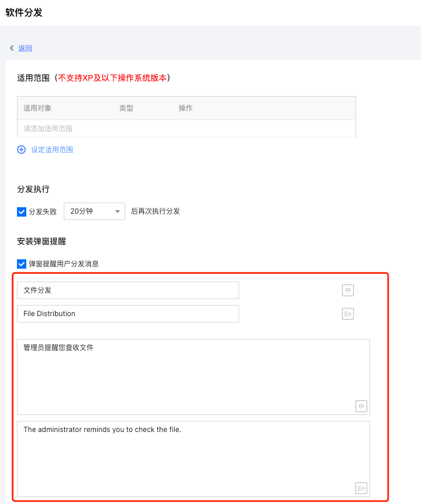This screenshot has height=504, width=421.
Task: Click the En icon in the English message box
Action: click(x=361, y=488)
